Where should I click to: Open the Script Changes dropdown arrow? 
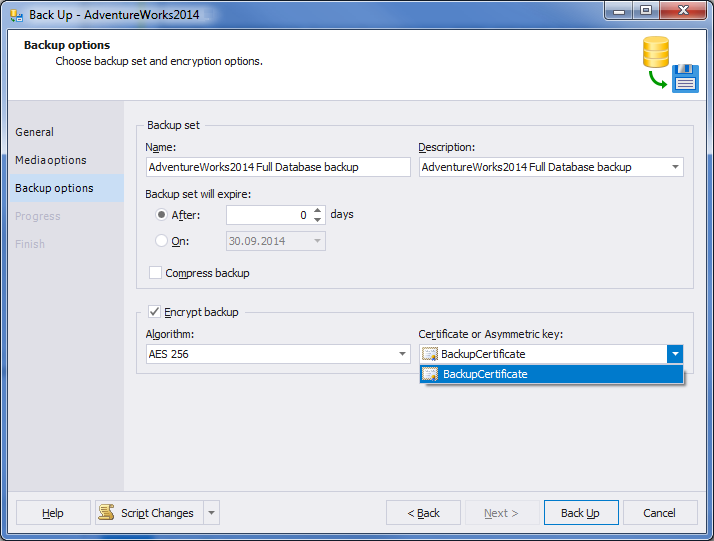pyautogui.click(x=212, y=513)
